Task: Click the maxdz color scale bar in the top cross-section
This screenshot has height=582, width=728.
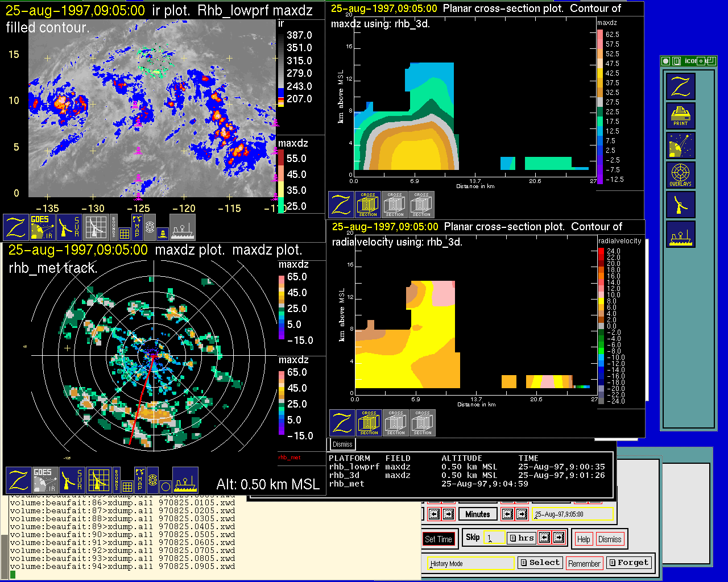Action: click(x=600, y=106)
